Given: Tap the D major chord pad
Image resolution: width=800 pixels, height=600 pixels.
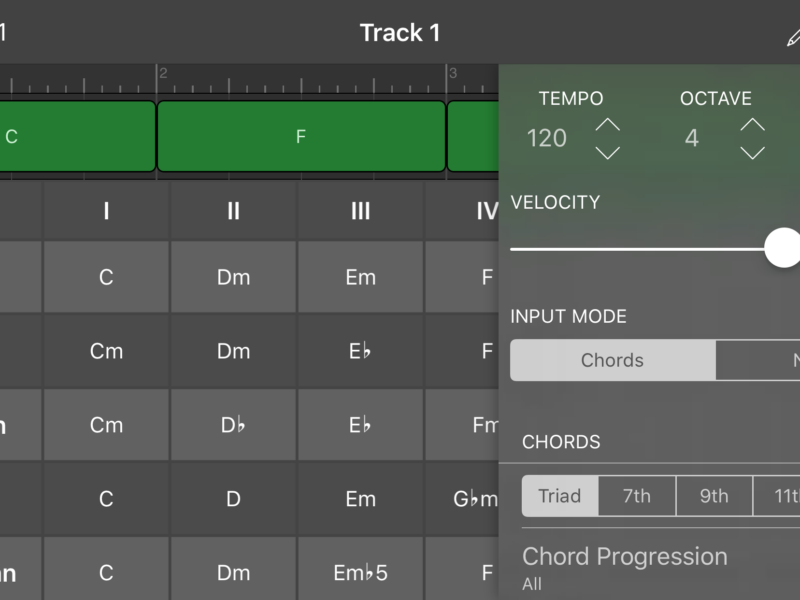Looking at the screenshot, I should click(233, 499).
